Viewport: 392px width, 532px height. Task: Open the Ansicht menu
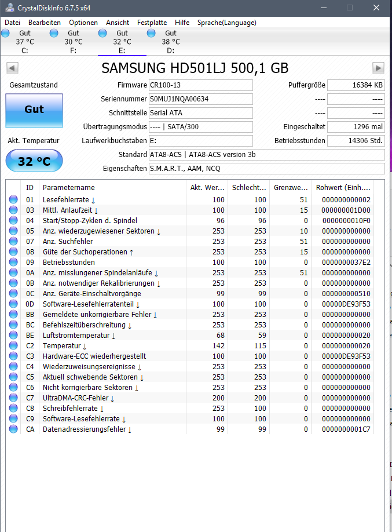[118, 23]
